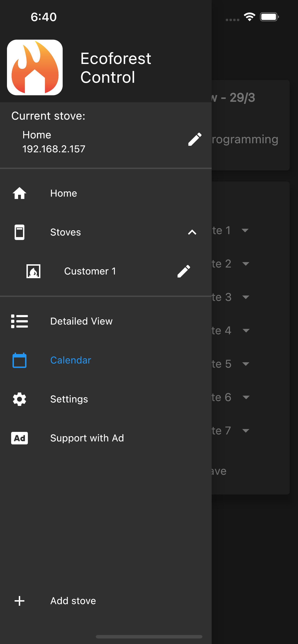Open the dropdown arrow for row 1

(245, 230)
